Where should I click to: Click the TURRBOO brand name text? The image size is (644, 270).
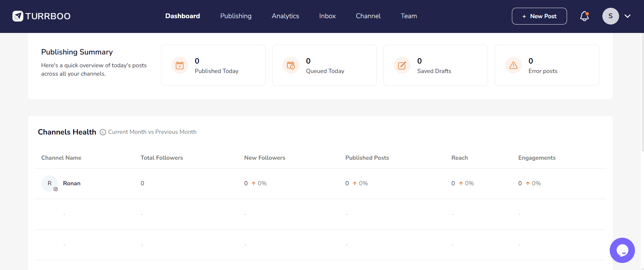pyautogui.click(x=48, y=16)
